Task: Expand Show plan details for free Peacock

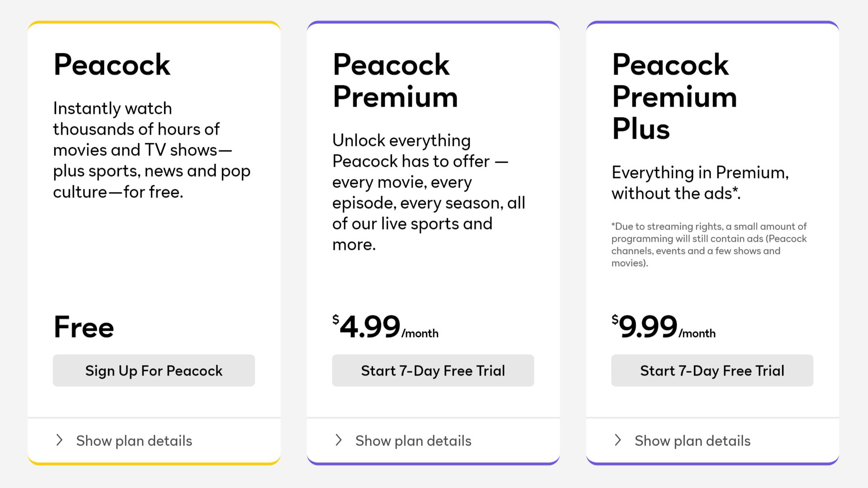Action: [134, 441]
